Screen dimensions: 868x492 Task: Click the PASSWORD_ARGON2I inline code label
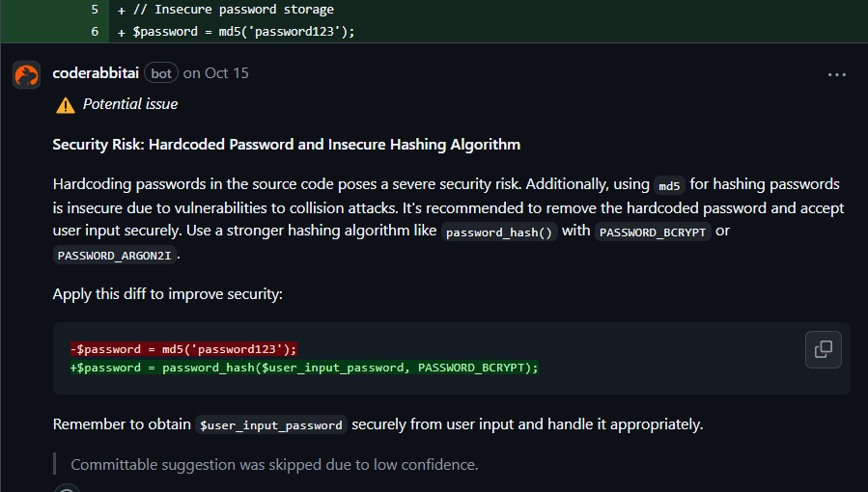(x=116, y=256)
